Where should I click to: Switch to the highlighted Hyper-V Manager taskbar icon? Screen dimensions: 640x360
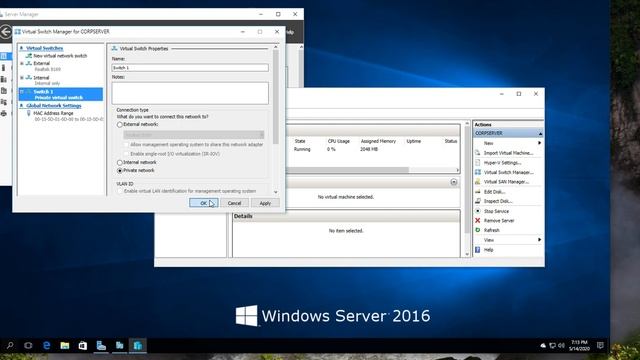(138, 346)
